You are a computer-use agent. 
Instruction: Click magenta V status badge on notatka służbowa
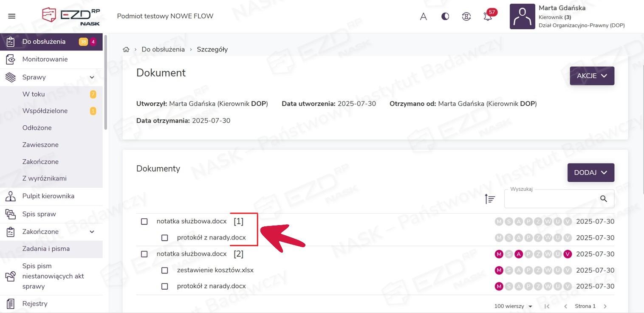pyautogui.click(x=568, y=254)
